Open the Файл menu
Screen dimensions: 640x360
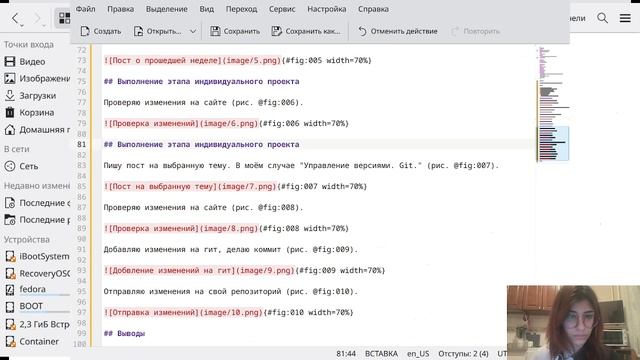tap(85, 9)
